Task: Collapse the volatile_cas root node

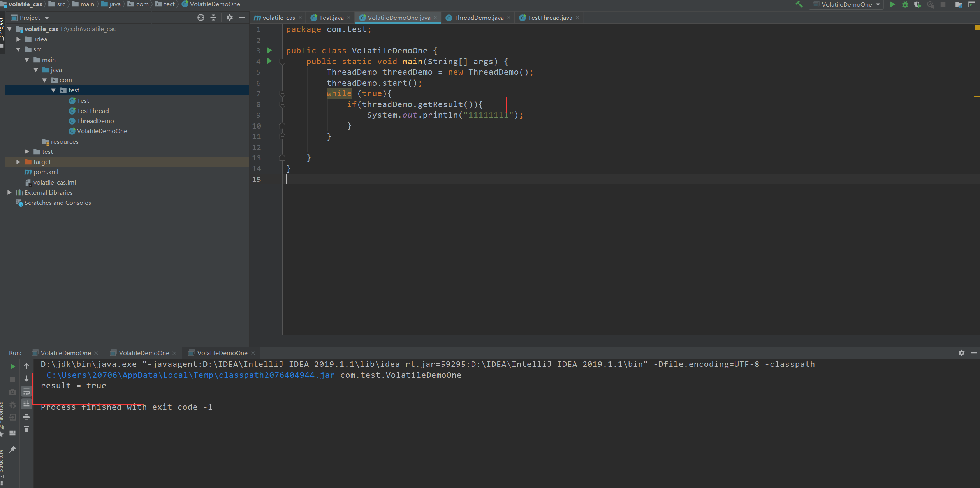Action: pos(9,29)
